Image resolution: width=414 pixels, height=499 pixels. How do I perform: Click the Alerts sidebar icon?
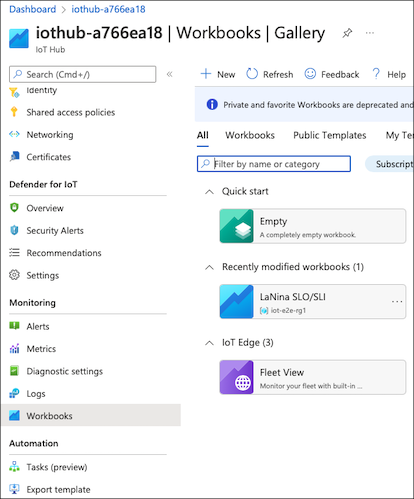point(14,326)
